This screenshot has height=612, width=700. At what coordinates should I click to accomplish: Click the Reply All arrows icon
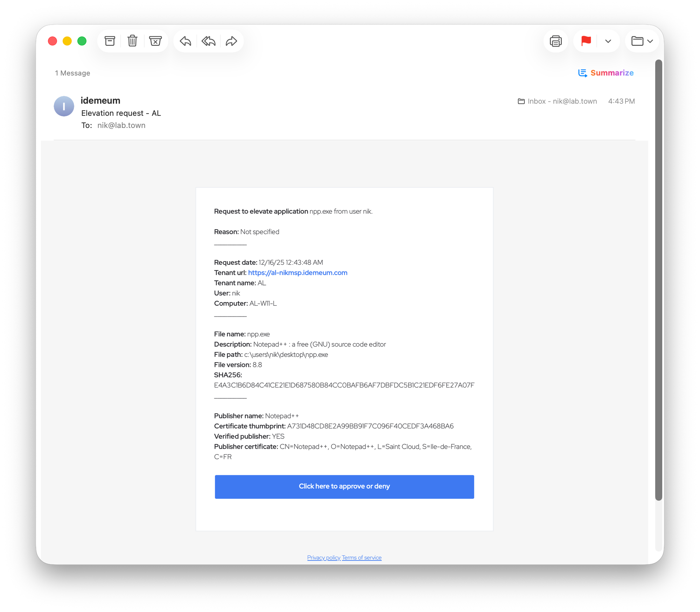tap(208, 41)
